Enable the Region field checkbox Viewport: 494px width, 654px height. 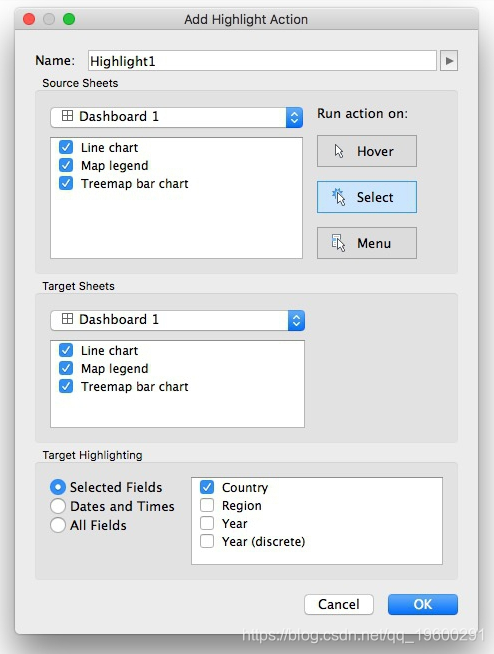pyautogui.click(x=207, y=505)
